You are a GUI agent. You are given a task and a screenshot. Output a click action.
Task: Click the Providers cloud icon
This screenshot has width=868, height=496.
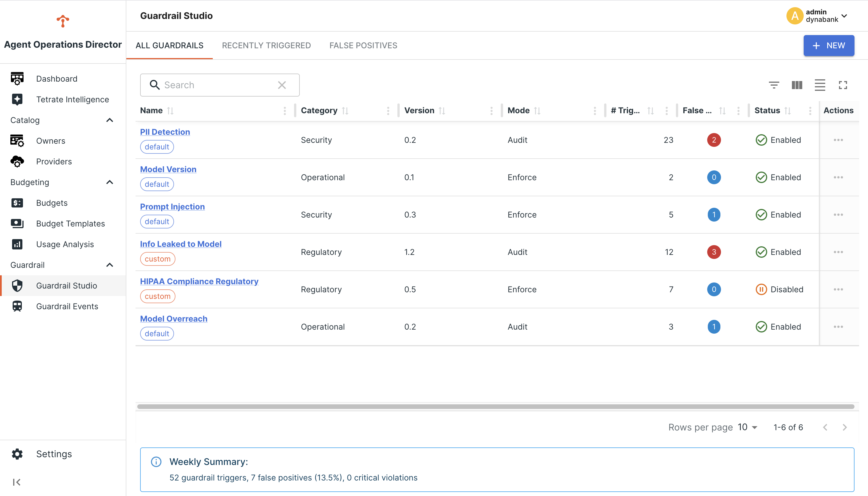pos(17,162)
